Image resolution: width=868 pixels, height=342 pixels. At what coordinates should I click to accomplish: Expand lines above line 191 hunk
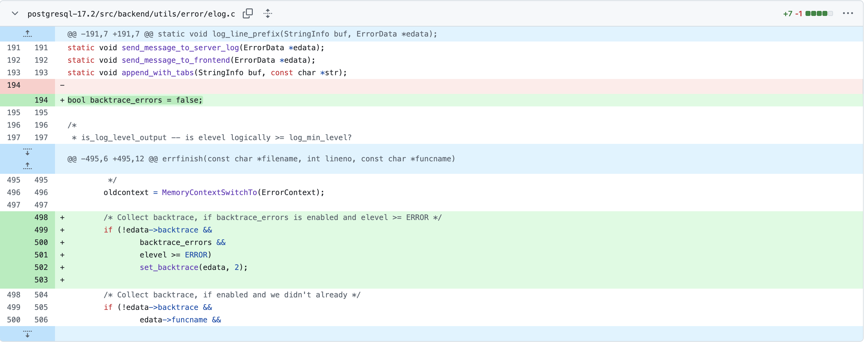27,34
